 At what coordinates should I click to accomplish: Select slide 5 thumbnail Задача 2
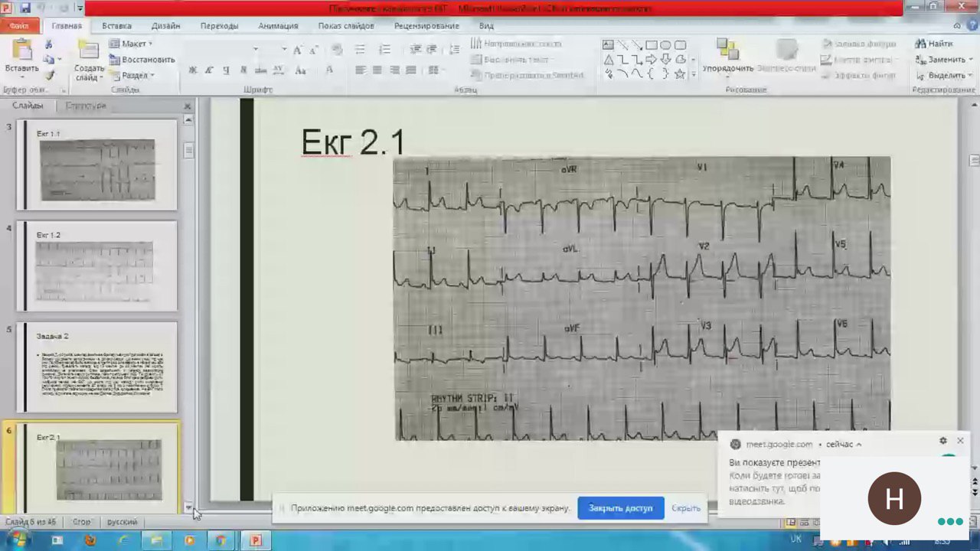96,367
